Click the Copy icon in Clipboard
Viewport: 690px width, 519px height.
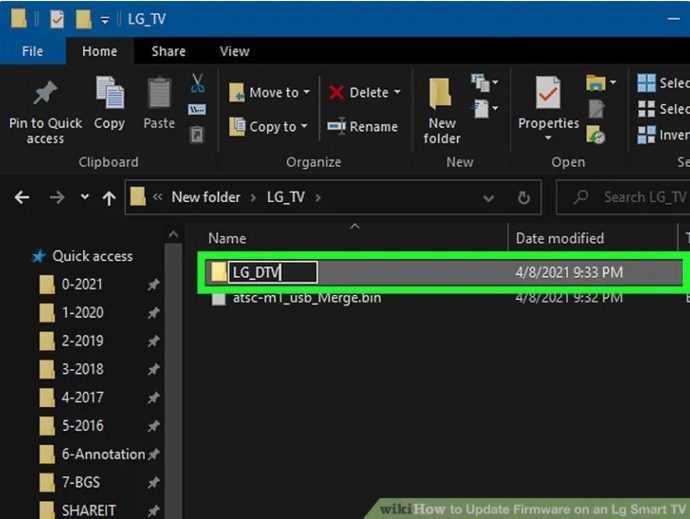(x=110, y=92)
